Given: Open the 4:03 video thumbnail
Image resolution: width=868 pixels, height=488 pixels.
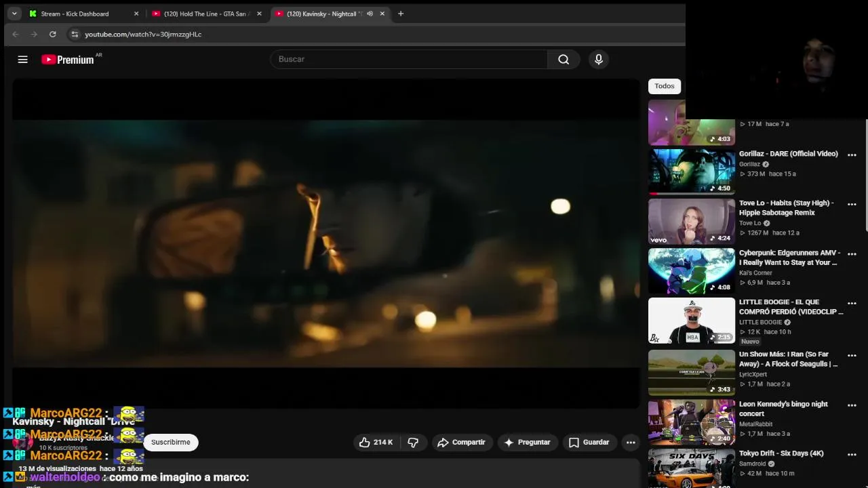Looking at the screenshot, I should pyautogui.click(x=692, y=123).
